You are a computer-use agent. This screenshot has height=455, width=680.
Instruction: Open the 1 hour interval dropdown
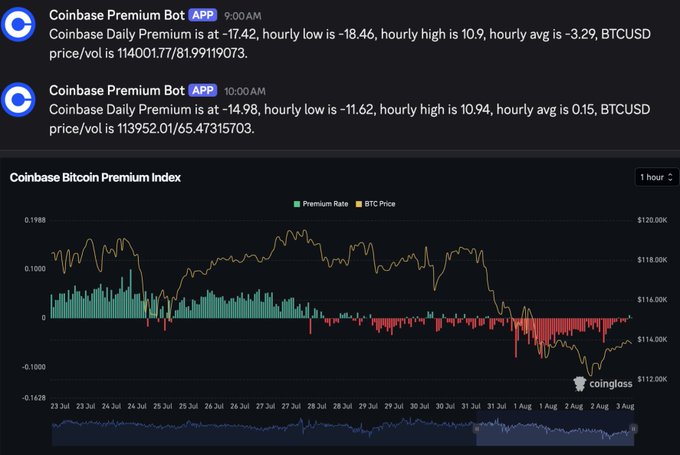coord(656,177)
